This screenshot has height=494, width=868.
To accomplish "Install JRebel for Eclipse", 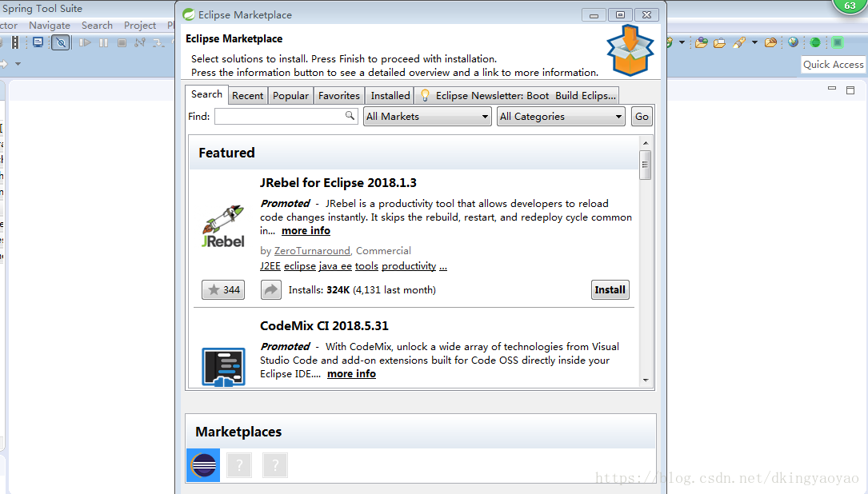I will (x=610, y=290).
